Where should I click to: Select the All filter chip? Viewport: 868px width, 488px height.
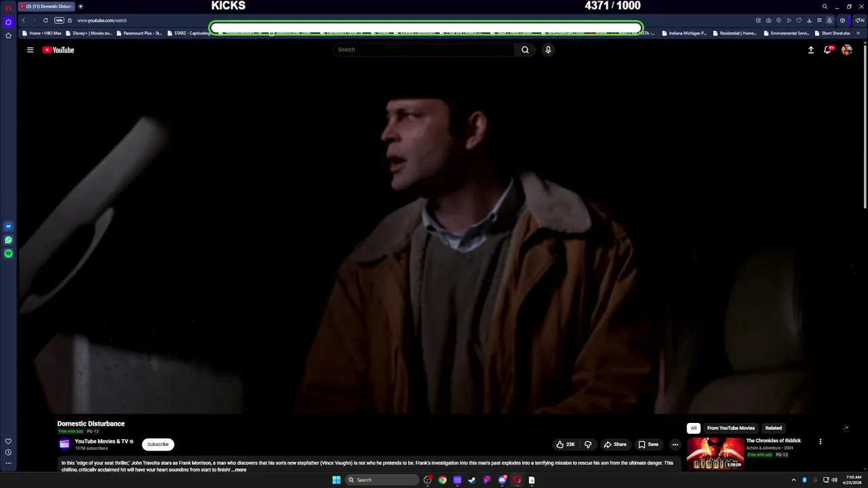coord(693,428)
